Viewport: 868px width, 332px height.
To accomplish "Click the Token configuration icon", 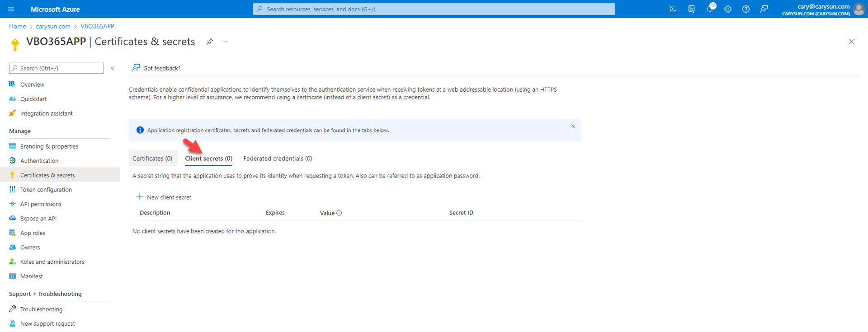I will (12, 190).
